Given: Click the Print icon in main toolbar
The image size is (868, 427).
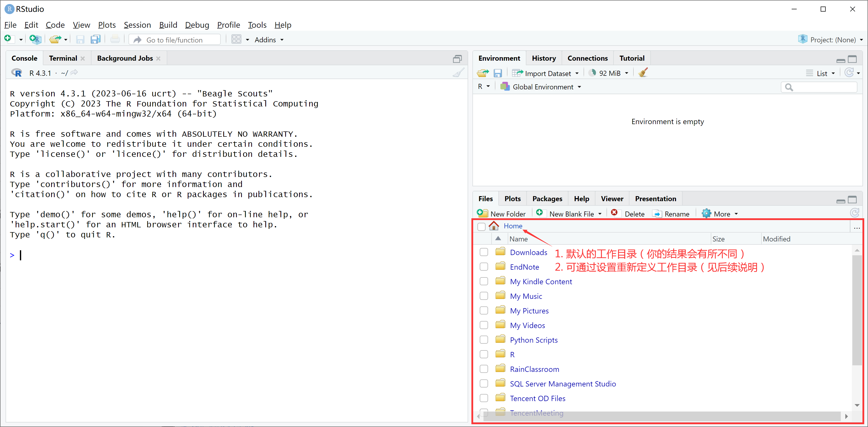Looking at the screenshot, I should (115, 39).
